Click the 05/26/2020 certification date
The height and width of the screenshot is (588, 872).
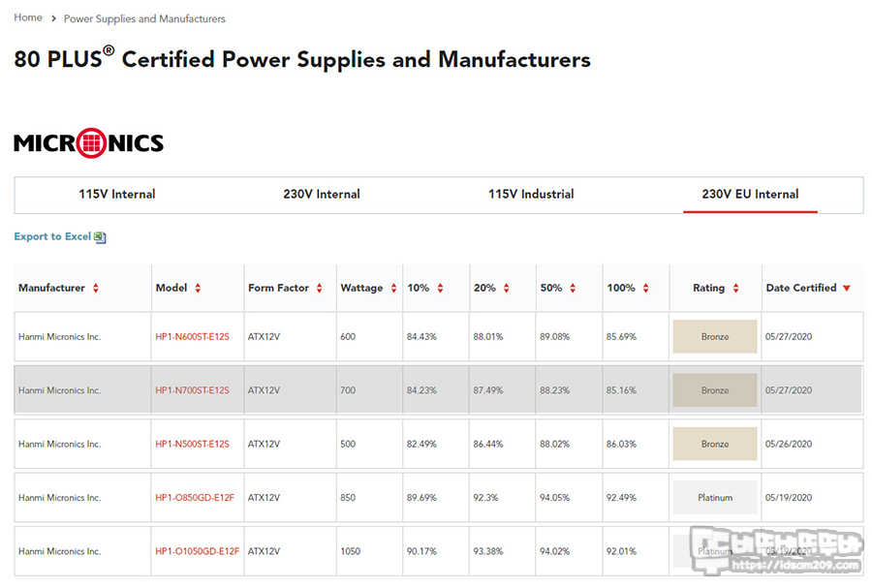pos(789,444)
